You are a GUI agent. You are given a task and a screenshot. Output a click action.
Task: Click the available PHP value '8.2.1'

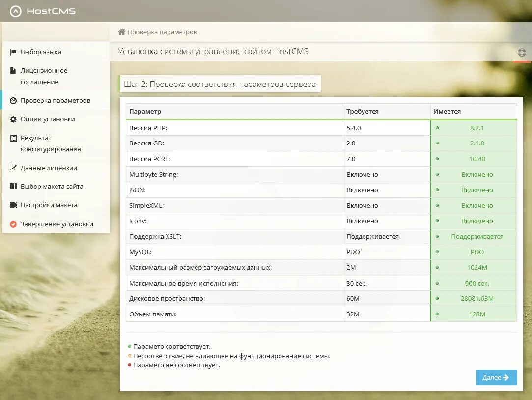pyautogui.click(x=476, y=128)
